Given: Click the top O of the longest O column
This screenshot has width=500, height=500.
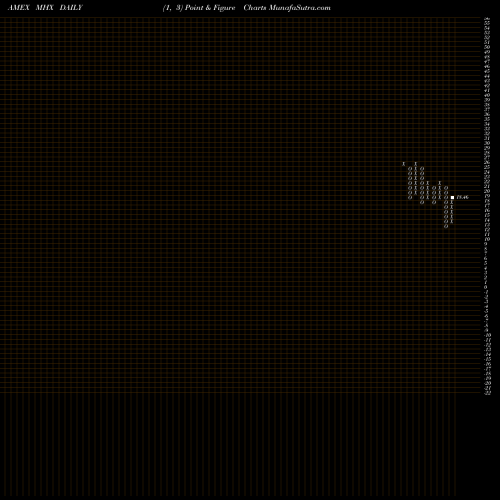Looking at the screenshot, I should click(446, 188).
